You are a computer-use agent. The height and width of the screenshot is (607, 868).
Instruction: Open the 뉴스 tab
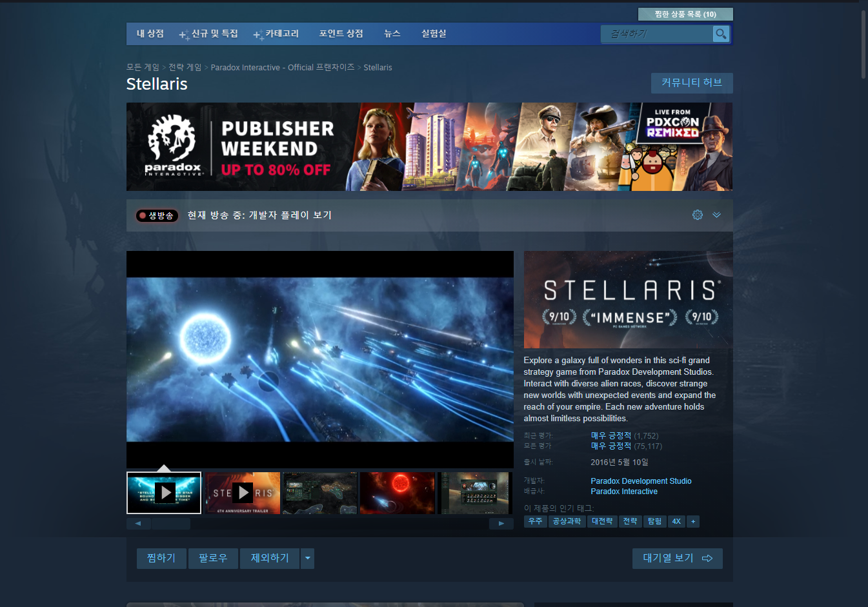[392, 34]
